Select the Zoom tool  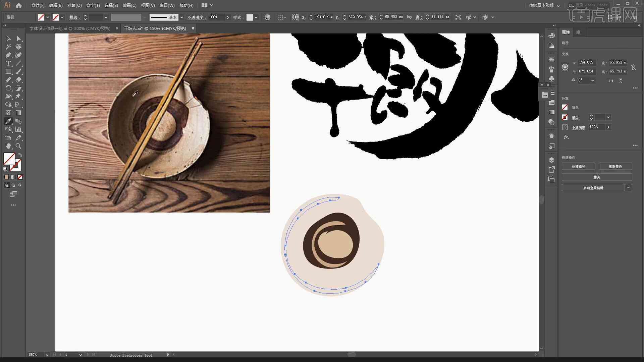point(18,146)
